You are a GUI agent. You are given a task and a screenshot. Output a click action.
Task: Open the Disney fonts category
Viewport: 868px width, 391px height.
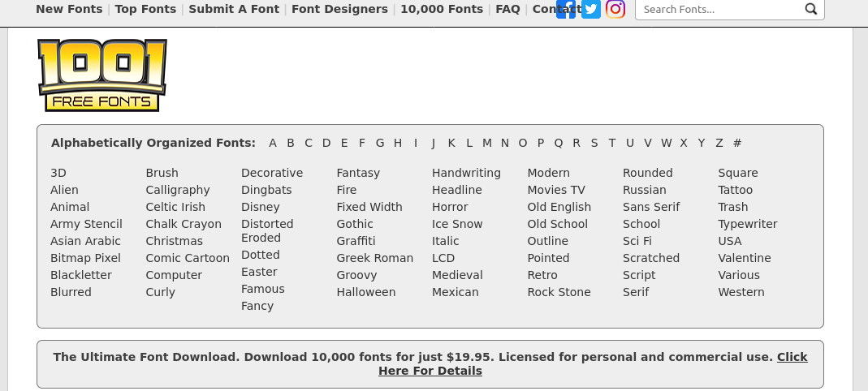(x=260, y=208)
